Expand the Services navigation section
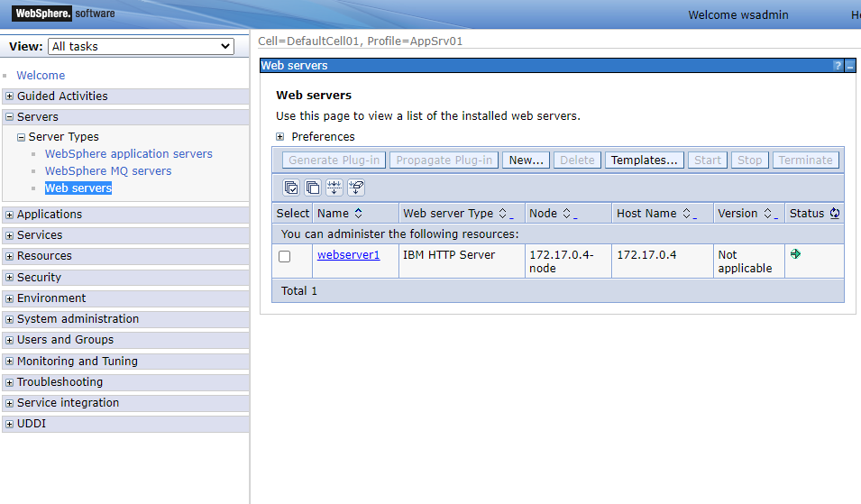 tap(9, 235)
